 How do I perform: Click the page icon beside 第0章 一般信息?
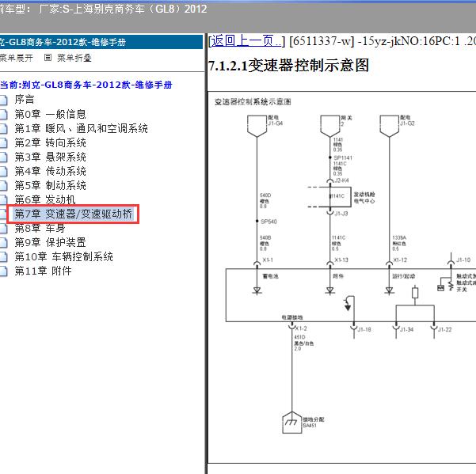[3, 114]
